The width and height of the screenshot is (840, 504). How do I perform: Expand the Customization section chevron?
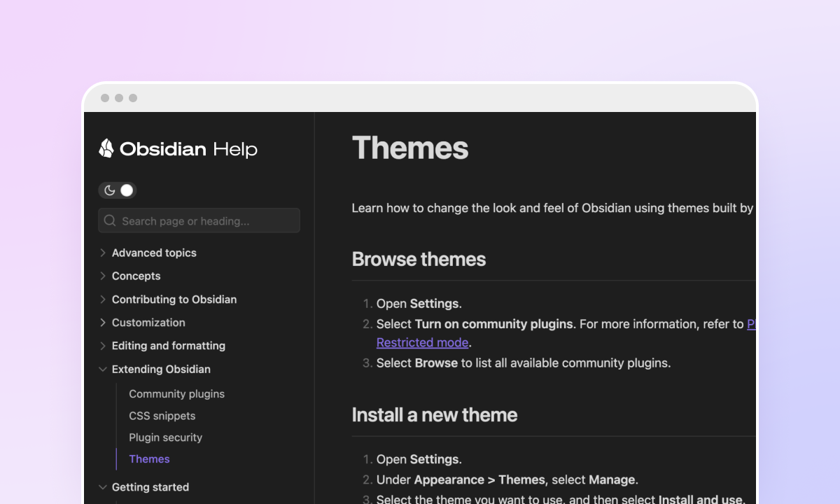click(x=103, y=323)
